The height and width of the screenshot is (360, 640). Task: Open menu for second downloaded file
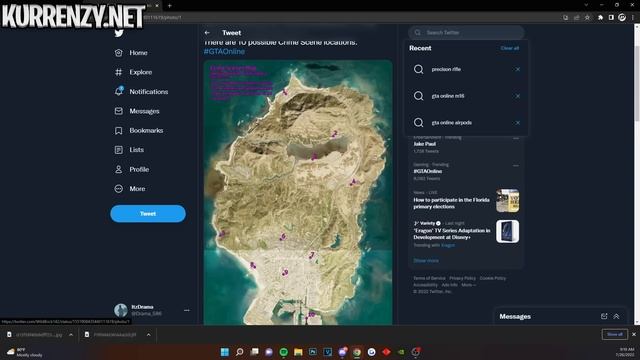tap(149, 335)
